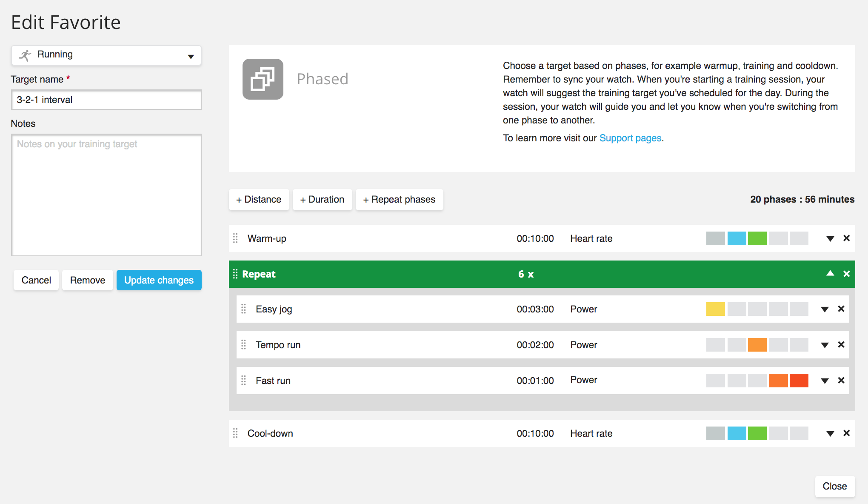Expand the Cool-down phase details

coord(830,434)
